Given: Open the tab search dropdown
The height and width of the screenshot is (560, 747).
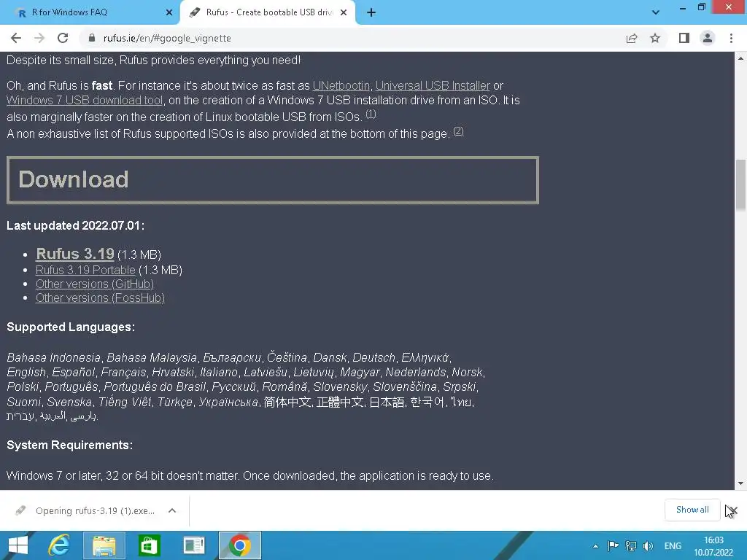Looking at the screenshot, I should (x=656, y=12).
